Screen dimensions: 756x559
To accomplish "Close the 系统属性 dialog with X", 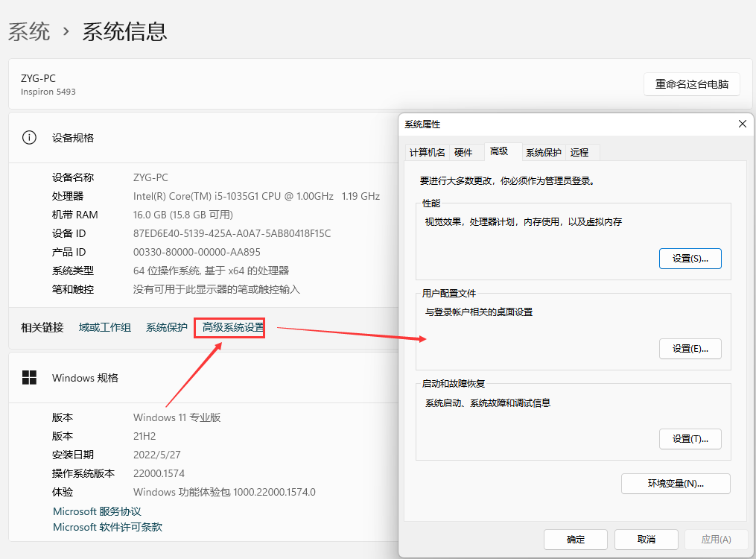I will [x=743, y=124].
